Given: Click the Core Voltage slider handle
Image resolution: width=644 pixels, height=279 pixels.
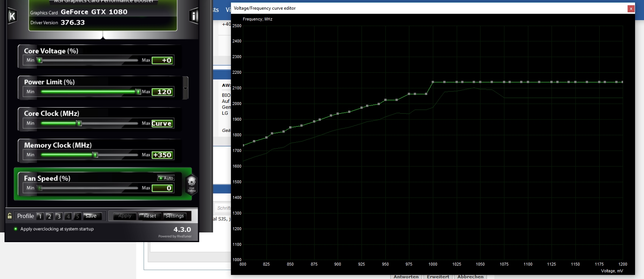Looking at the screenshot, I should click(40, 60).
